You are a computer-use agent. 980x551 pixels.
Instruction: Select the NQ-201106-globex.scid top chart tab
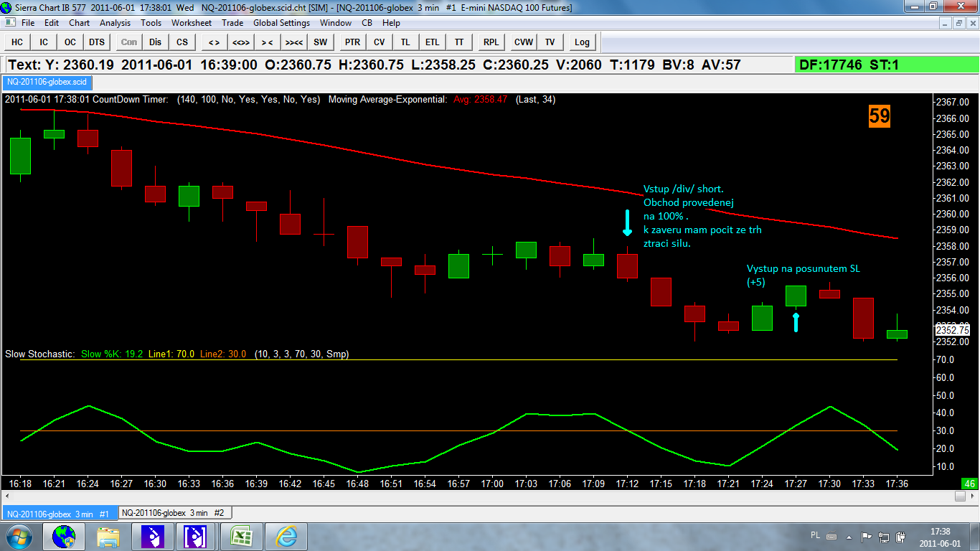(x=47, y=82)
